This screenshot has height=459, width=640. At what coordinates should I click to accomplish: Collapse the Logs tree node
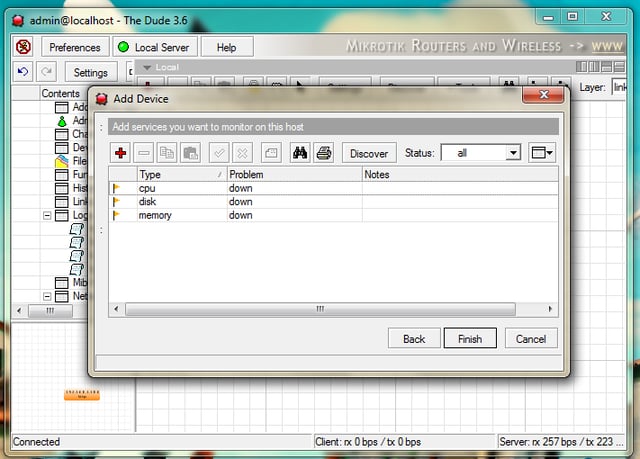pyautogui.click(x=47, y=215)
